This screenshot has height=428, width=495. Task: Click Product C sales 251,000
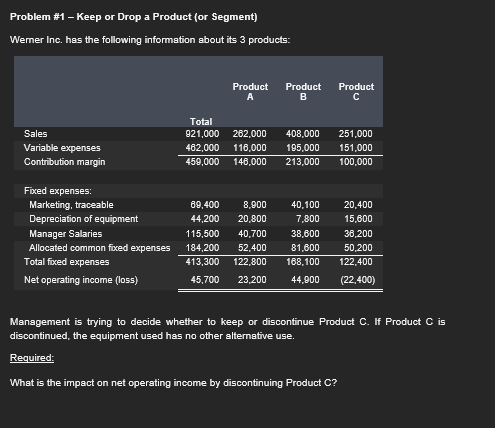pos(356,134)
